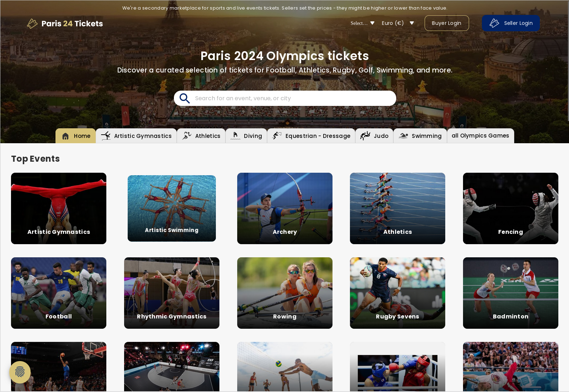The height and width of the screenshot is (392, 569).
Task: Open the Athletics event card
Action: (x=398, y=208)
